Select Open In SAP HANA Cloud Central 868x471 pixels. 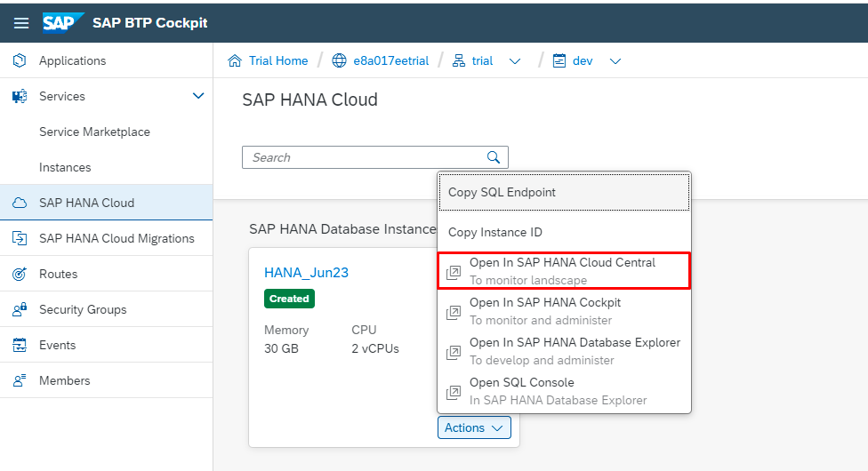564,271
